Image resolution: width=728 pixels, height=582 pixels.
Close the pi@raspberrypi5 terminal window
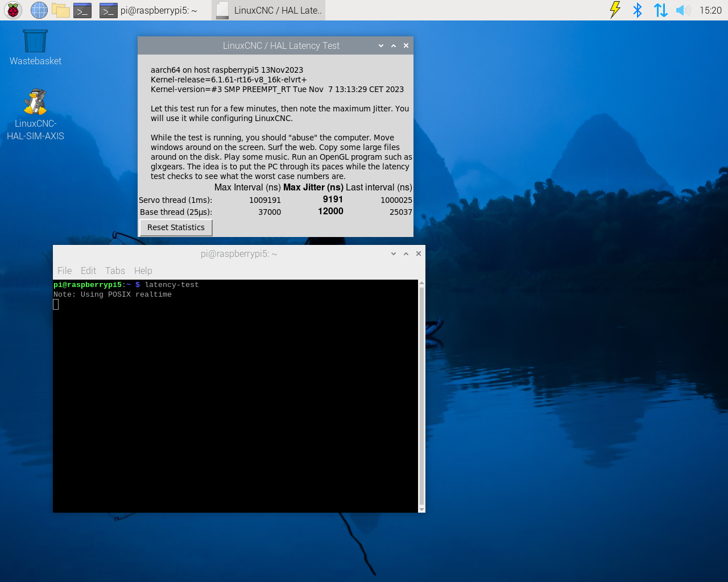[x=419, y=253]
